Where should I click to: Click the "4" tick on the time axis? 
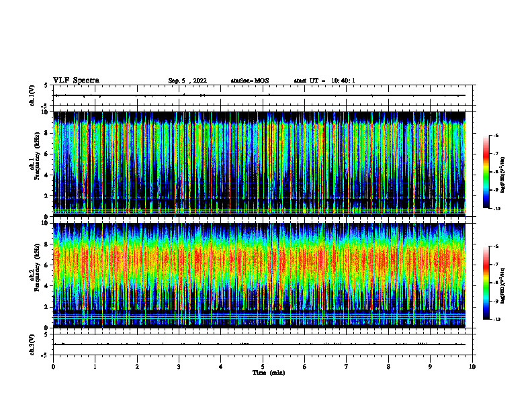click(221, 367)
